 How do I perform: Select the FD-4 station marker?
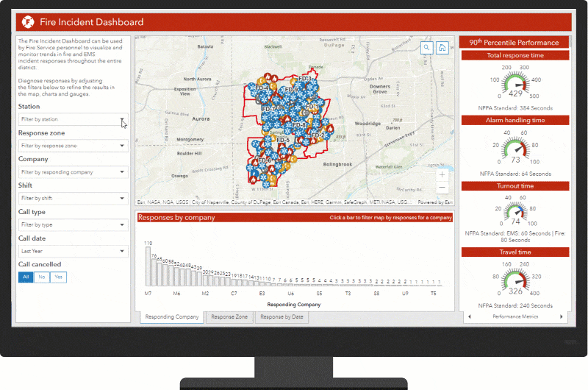pos(262,88)
